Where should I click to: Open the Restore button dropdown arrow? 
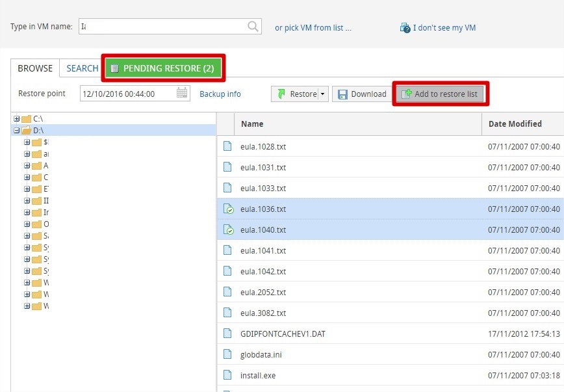(322, 94)
